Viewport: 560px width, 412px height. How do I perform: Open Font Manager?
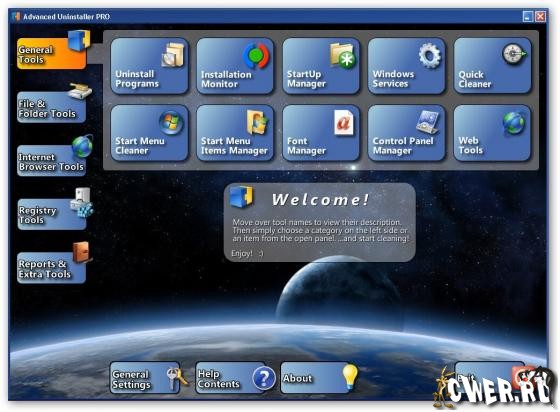321,133
